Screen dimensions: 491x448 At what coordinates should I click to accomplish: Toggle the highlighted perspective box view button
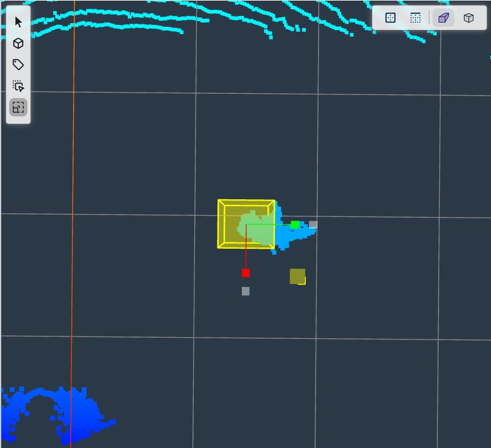[x=443, y=18]
